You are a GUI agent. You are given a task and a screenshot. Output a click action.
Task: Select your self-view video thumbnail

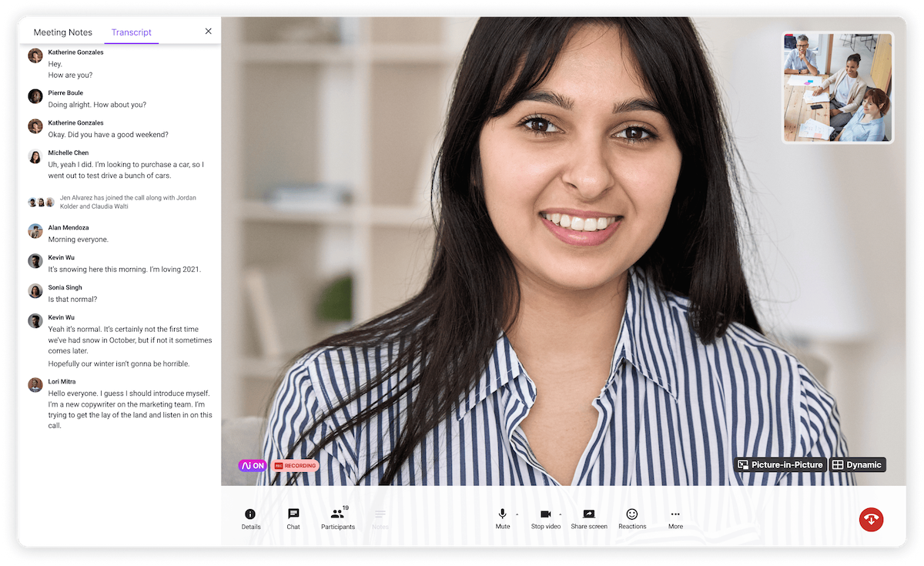pyautogui.click(x=838, y=87)
